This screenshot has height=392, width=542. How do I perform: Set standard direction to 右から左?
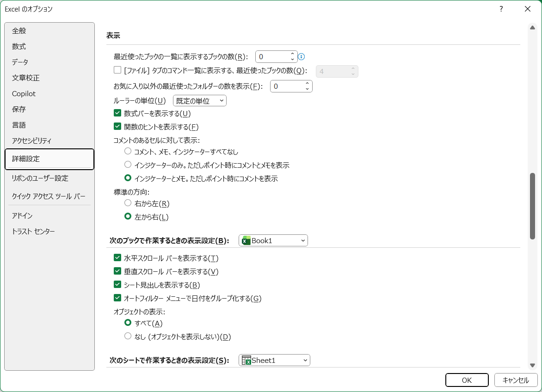[x=128, y=203]
